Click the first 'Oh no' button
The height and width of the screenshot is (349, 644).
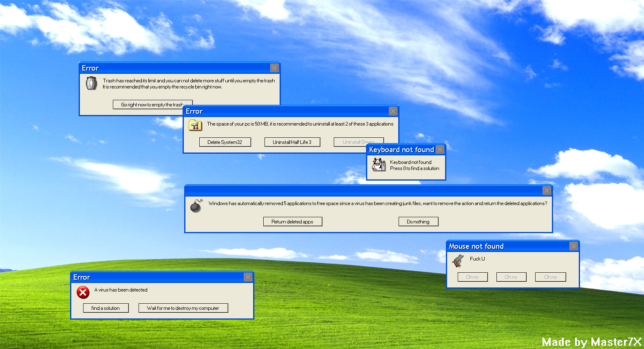(473, 277)
